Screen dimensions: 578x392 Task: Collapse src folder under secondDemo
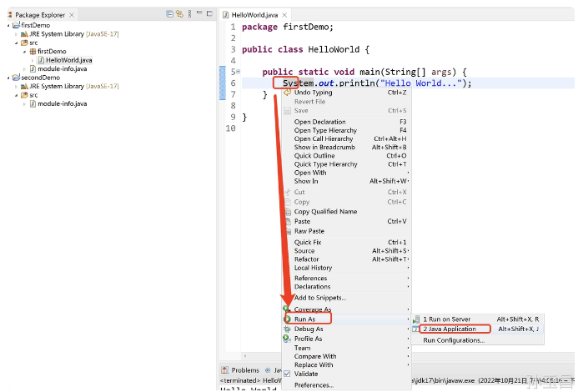click(x=16, y=95)
